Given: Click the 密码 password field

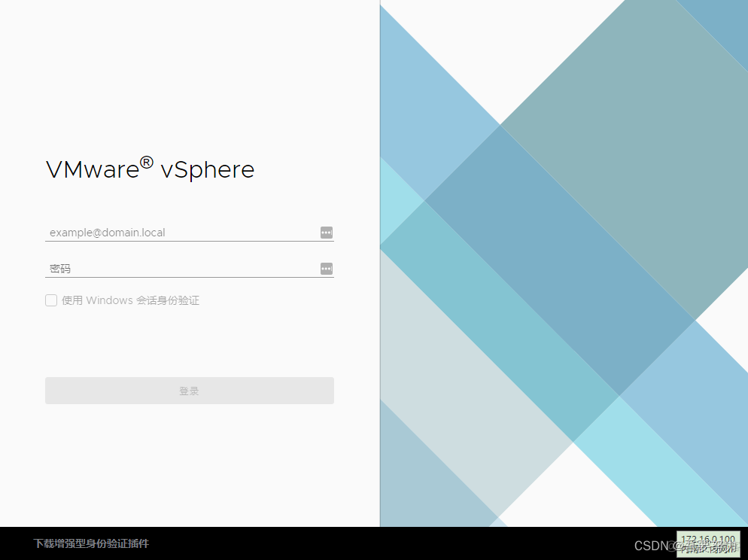Looking at the screenshot, I should coord(190,269).
